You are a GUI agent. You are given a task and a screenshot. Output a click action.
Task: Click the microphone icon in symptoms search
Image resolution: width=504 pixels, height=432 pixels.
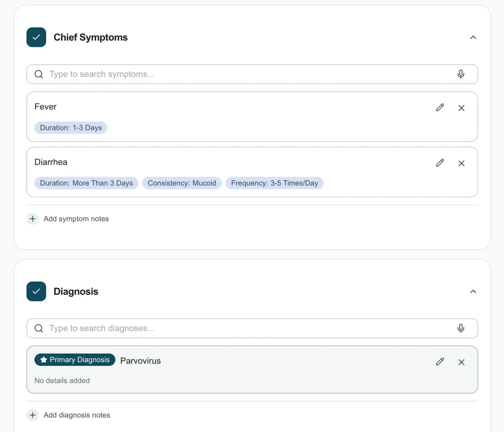point(461,74)
